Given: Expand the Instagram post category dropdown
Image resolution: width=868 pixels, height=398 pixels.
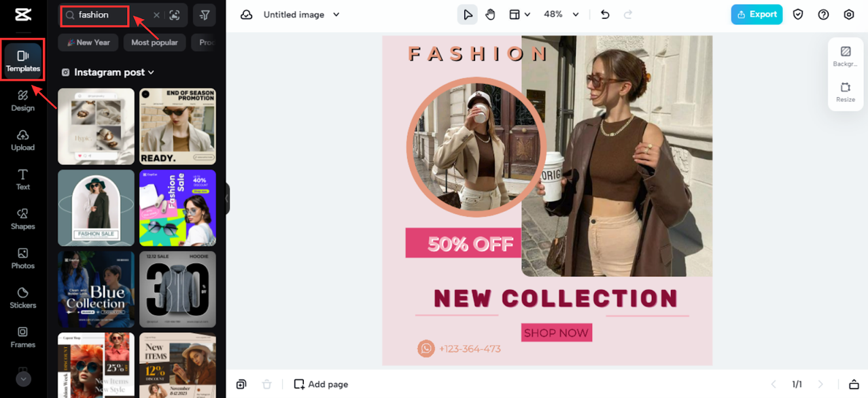Looking at the screenshot, I should [x=151, y=73].
